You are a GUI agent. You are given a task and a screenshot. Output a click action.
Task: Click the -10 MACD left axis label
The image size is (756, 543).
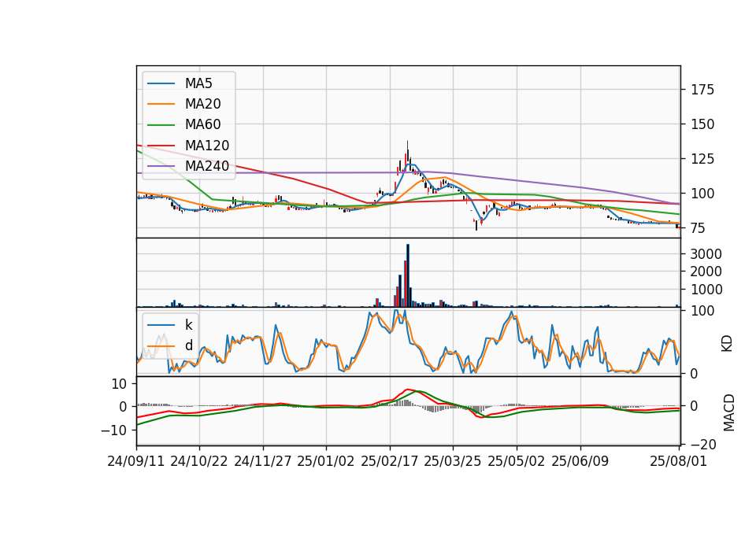(113, 430)
